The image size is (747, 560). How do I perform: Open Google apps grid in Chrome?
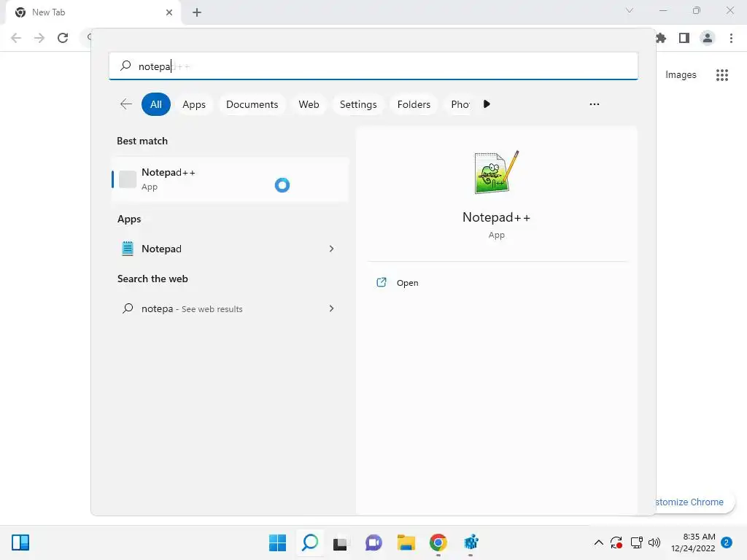coord(722,75)
